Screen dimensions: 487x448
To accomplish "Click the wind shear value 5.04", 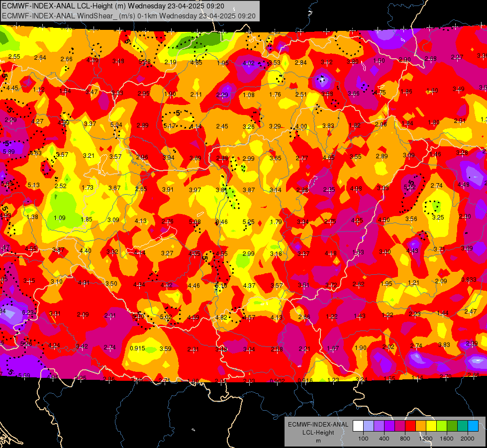I will pyautogui.click(x=116, y=125).
